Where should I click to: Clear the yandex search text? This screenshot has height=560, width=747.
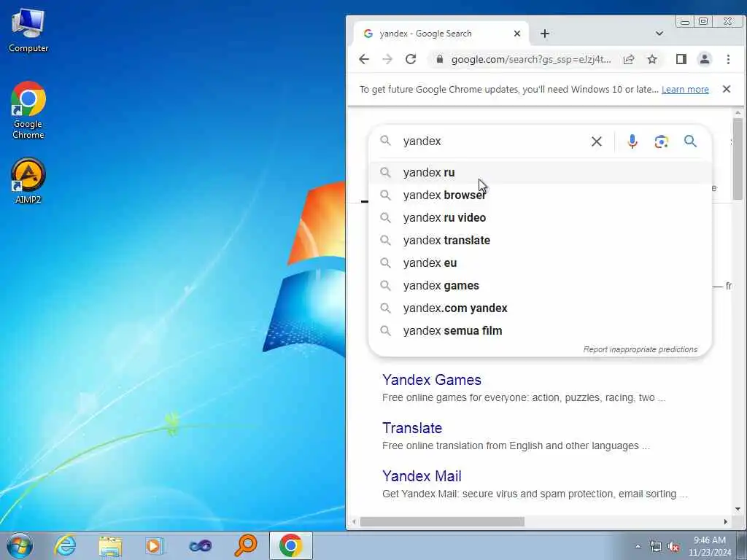[597, 141]
